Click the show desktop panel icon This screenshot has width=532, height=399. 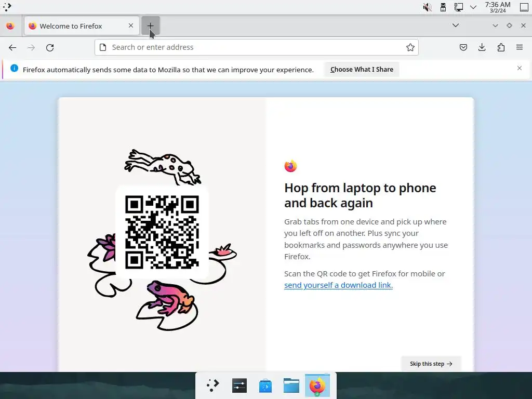[524, 7]
